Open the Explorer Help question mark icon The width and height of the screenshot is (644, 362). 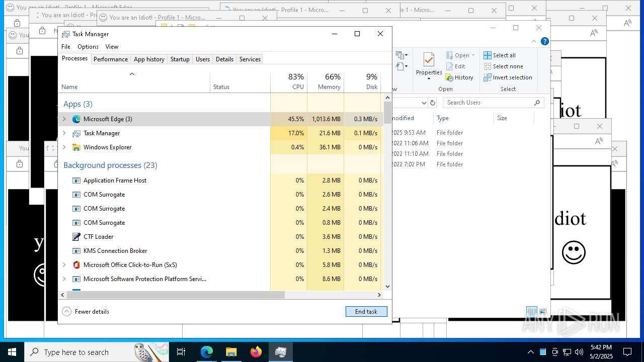point(544,41)
